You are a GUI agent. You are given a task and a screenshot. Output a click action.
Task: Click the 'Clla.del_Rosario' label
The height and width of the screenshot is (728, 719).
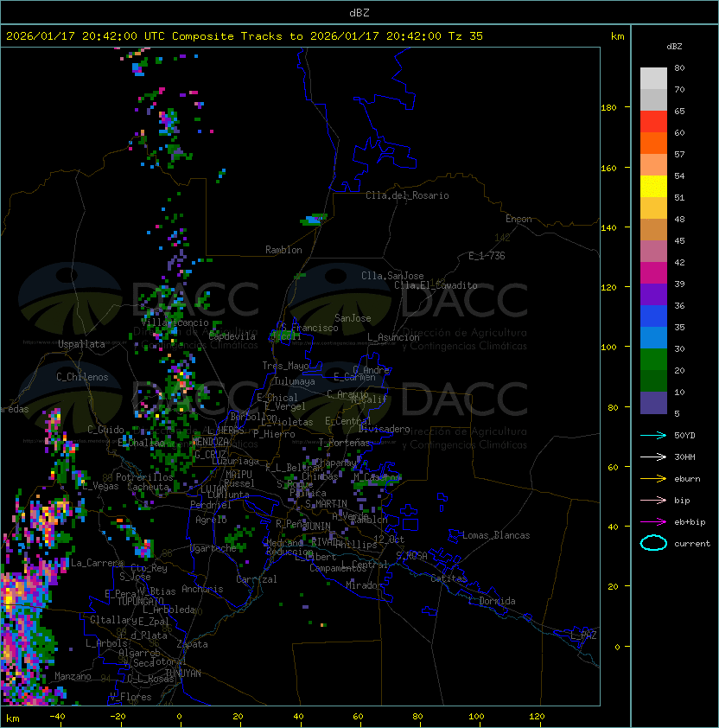pyautogui.click(x=407, y=195)
